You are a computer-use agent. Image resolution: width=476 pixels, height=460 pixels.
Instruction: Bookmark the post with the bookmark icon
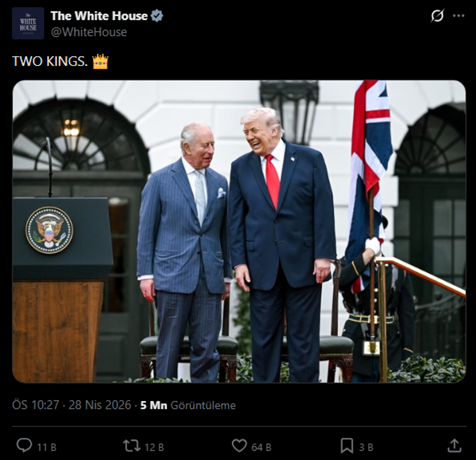pos(347,446)
